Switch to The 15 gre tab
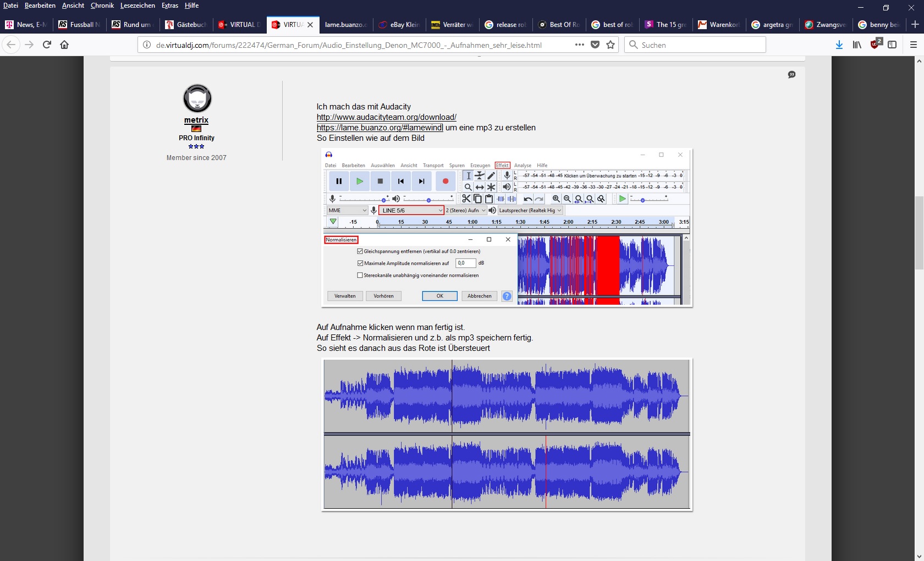Image resolution: width=924 pixels, height=561 pixels. click(666, 25)
